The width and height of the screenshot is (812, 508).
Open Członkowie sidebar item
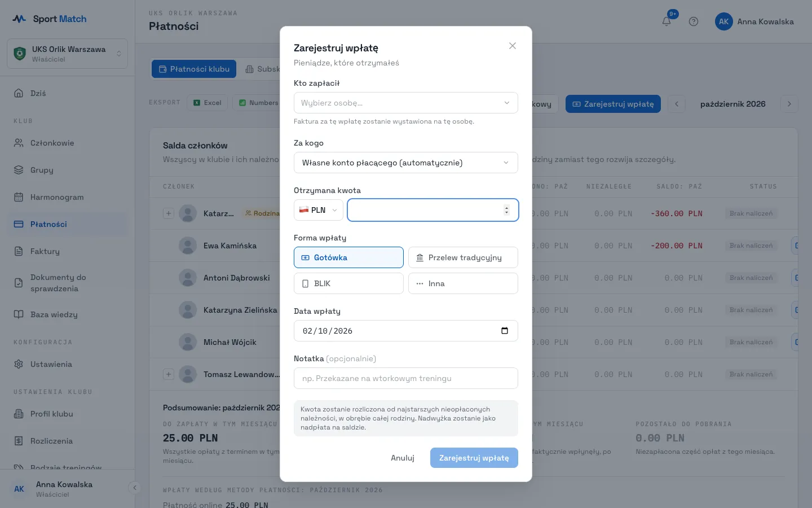(x=67, y=143)
